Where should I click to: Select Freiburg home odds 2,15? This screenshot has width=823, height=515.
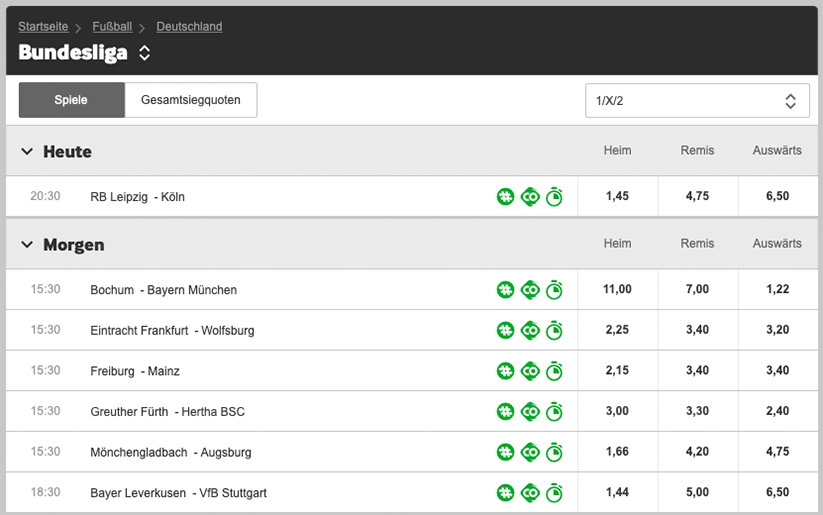click(617, 370)
